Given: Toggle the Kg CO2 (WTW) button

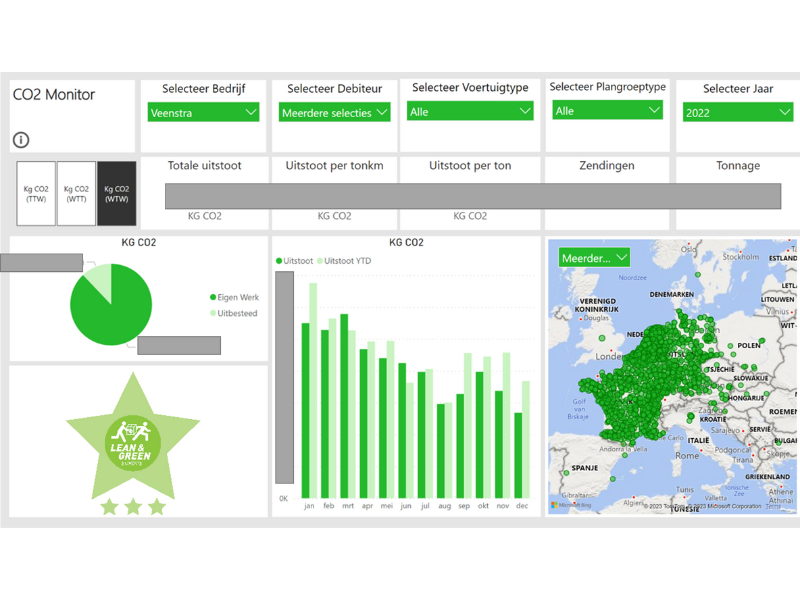Looking at the screenshot, I should 116,193.
